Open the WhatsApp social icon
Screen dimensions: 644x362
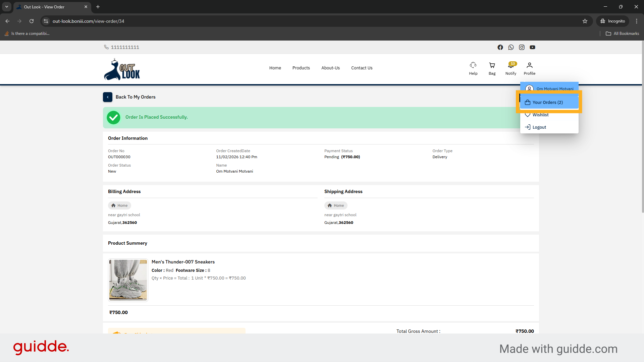coord(511,47)
